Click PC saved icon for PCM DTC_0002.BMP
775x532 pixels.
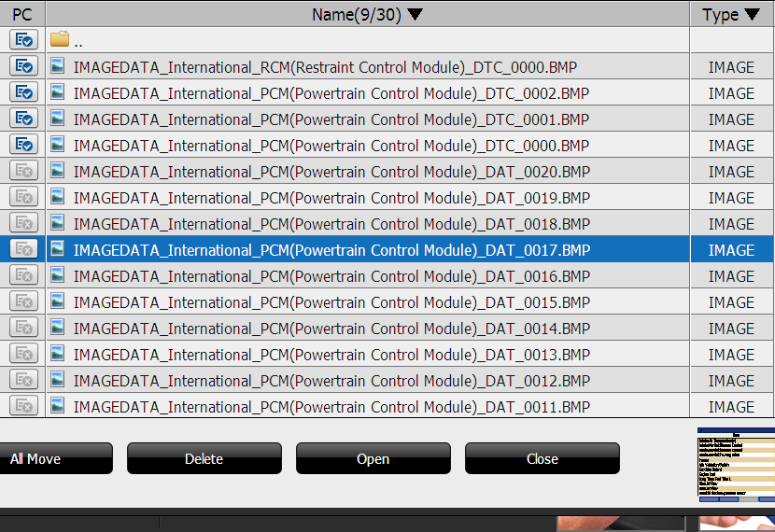pyautogui.click(x=23, y=91)
